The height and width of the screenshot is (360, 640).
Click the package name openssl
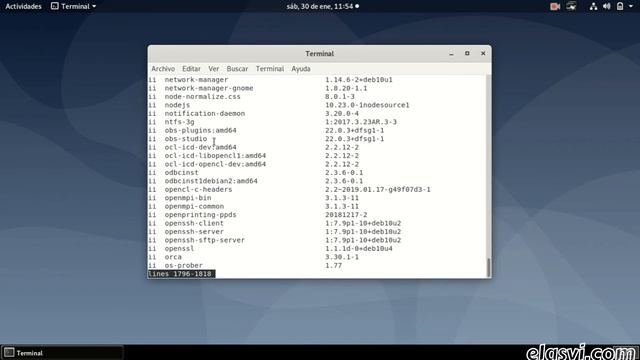click(179, 248)
